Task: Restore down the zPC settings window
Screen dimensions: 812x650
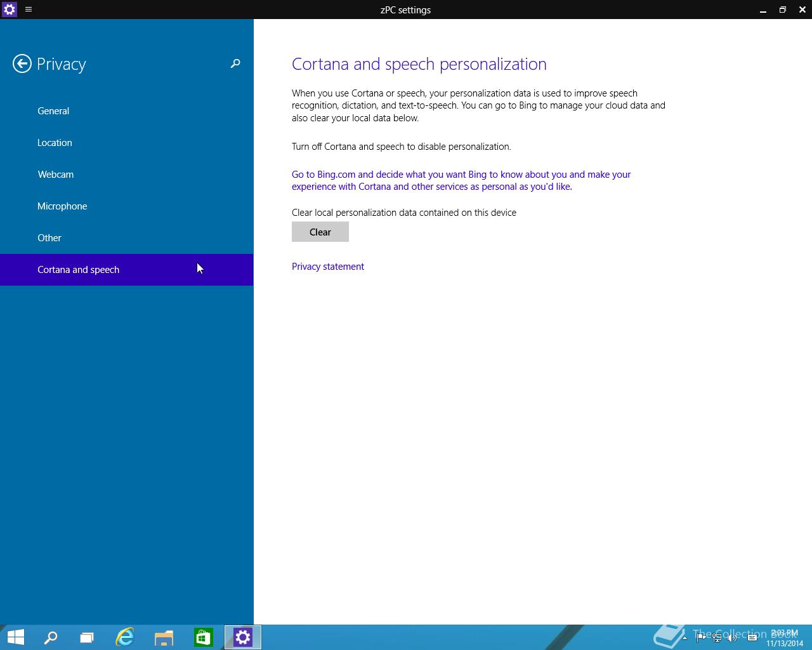Action: (x=783, y=10)
